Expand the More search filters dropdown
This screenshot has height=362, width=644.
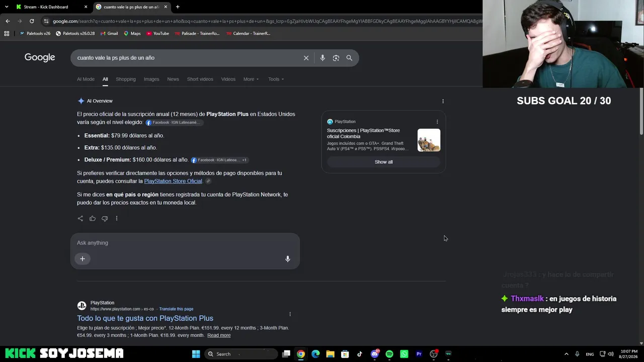coord(251,79)
